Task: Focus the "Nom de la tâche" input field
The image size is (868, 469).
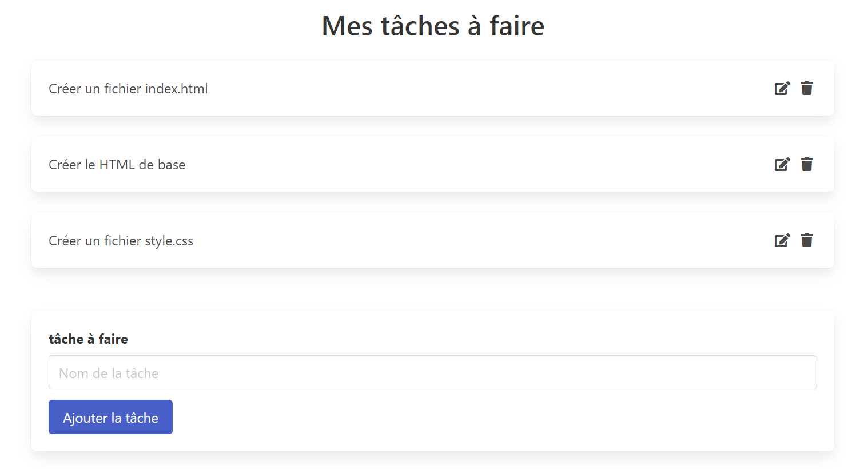Action: (432, 372)
